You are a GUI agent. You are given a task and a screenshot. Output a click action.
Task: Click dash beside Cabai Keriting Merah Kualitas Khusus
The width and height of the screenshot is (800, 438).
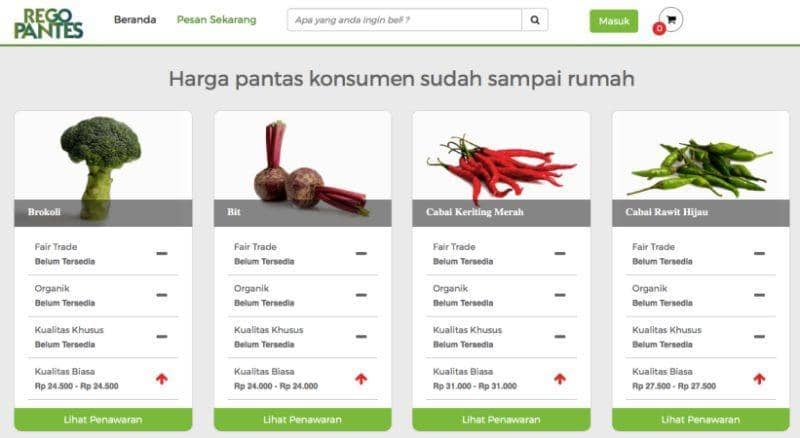(x=560, y=336)
